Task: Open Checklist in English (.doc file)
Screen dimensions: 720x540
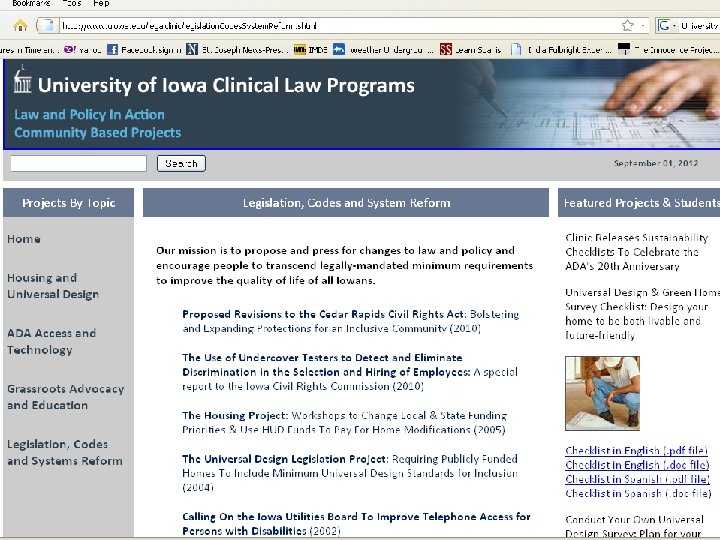Action: (x=637, y=465)
